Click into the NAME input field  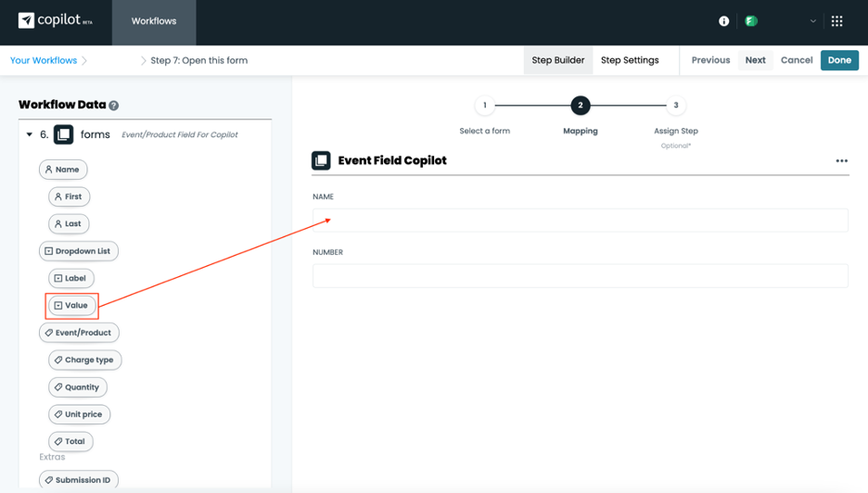click(580, 221)
